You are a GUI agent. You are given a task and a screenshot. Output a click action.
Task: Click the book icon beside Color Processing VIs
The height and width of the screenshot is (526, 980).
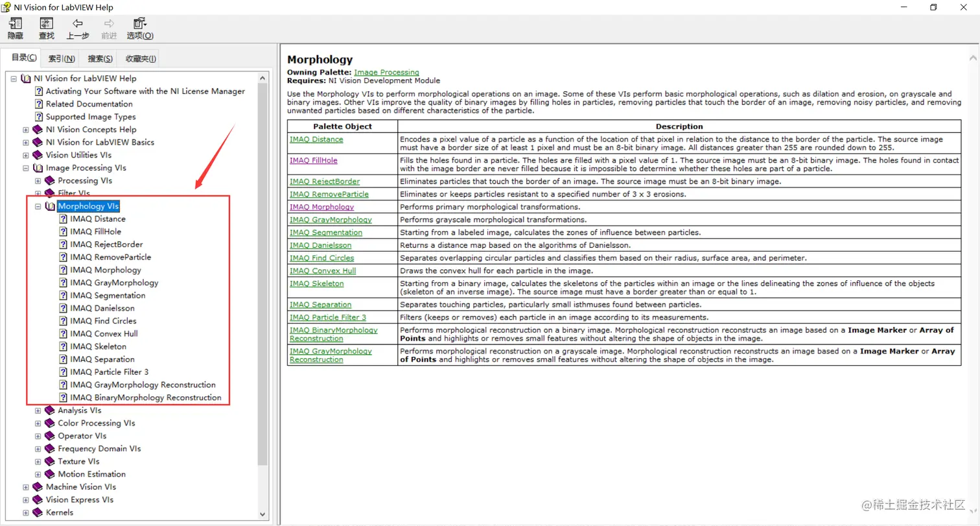(x=50, y=423)
